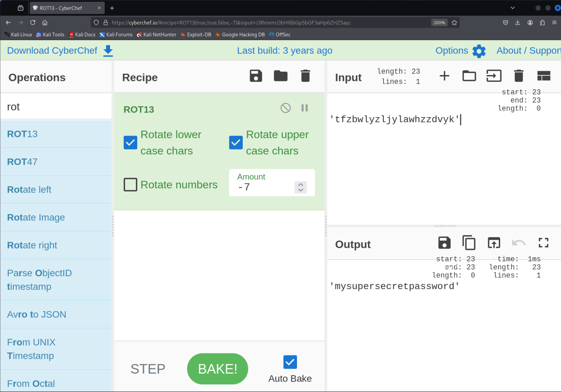
Task: Click the STEP button
Action: tap(148, 369)
